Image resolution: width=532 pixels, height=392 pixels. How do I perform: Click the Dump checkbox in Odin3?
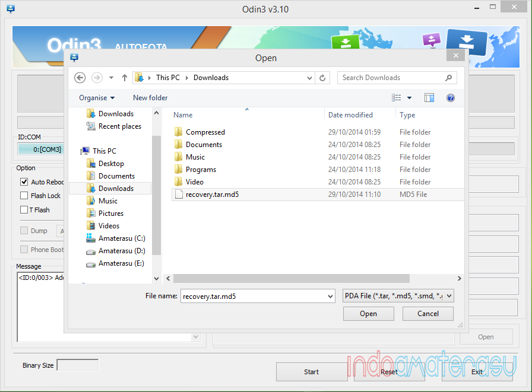click(x=24, y=231)
